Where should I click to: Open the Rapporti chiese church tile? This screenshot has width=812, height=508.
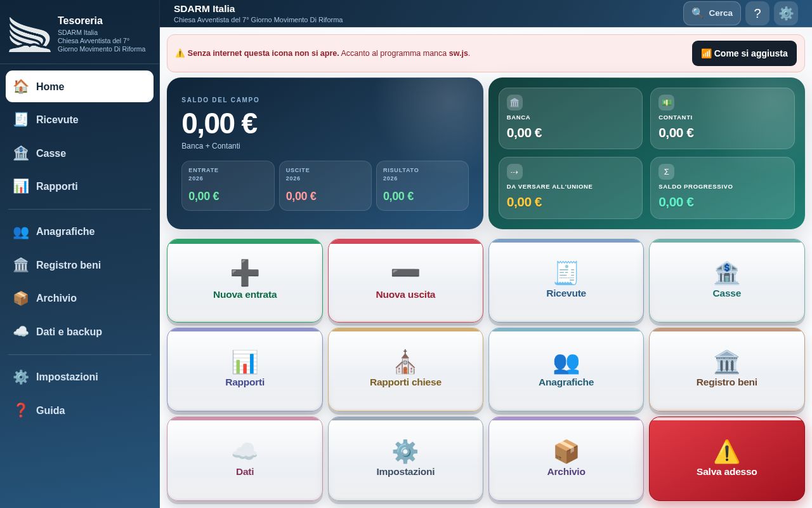(x=405, y=370)
